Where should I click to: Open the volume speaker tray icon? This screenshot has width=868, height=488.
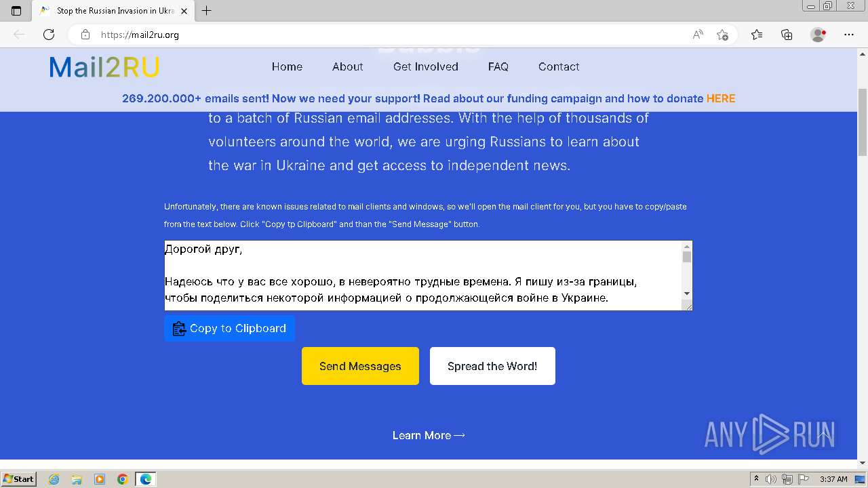pyautogui.click(x=772, y=479)
